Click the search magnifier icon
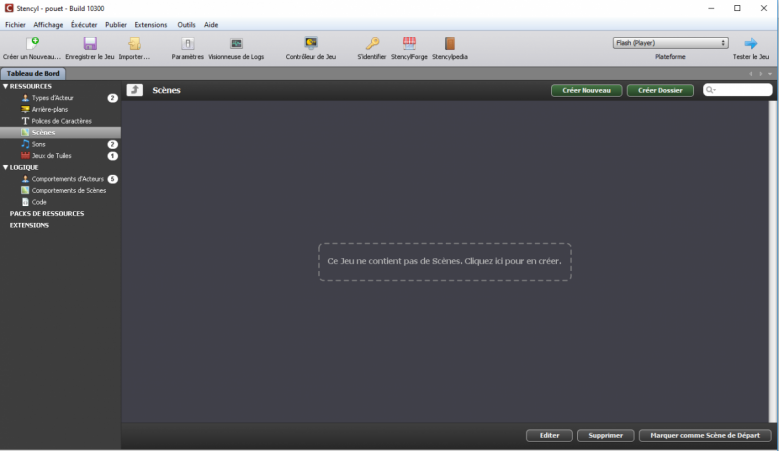Viewport: 779px width, 451px height. [710, 90]
